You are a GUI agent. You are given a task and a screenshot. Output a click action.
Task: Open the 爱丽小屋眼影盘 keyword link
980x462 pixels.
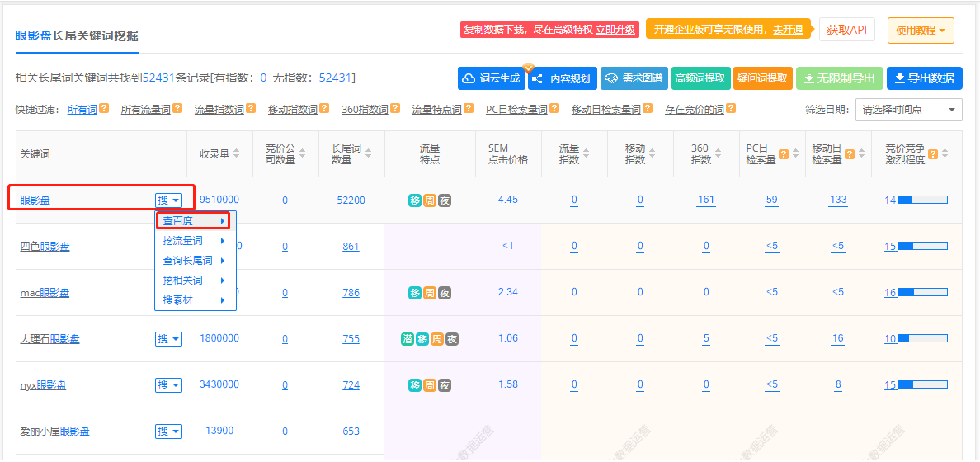(55, 431)
